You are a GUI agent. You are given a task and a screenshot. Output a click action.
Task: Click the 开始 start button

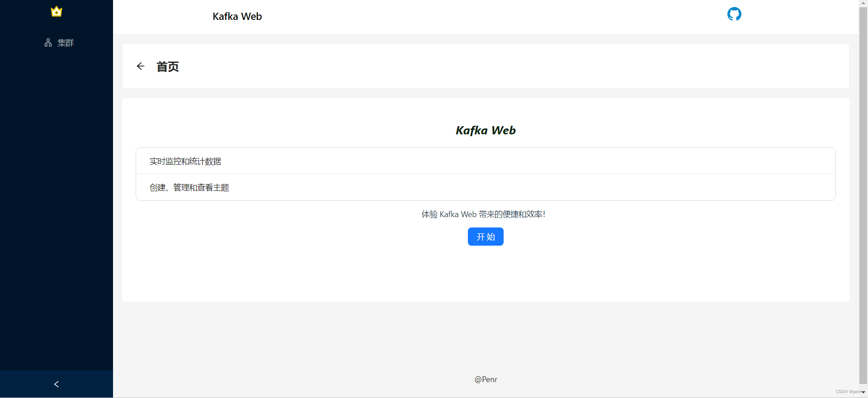[x=486, y=237]
